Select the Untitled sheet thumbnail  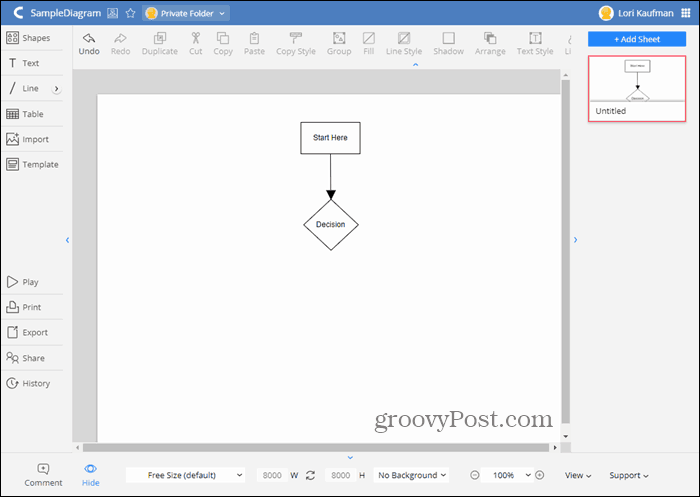pyautogui.click(x=637, y=88)
